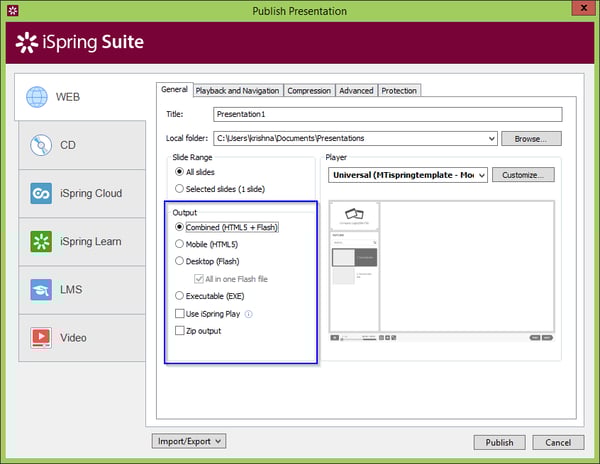Image resolution: width=600 pixels, height=464 pixels.
Task: Click the WEB label in sidebar
Action: point(68,97)
